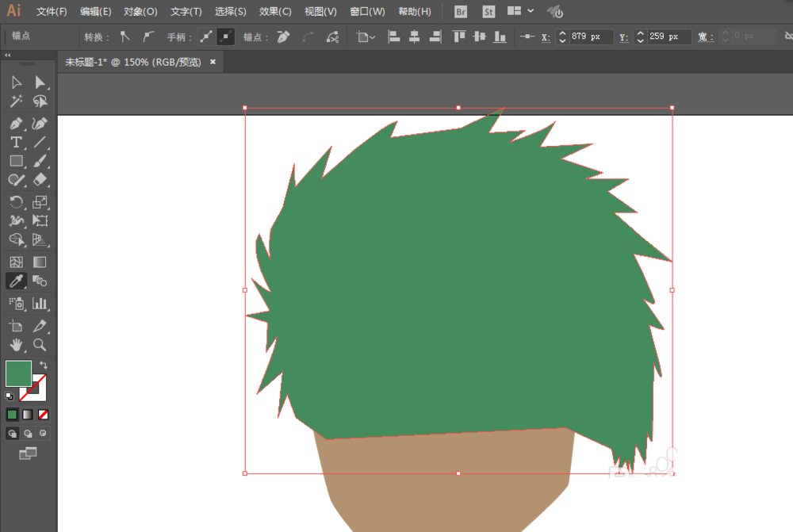
Task: Set fill to None in toolbox
Action: (44, 415)
